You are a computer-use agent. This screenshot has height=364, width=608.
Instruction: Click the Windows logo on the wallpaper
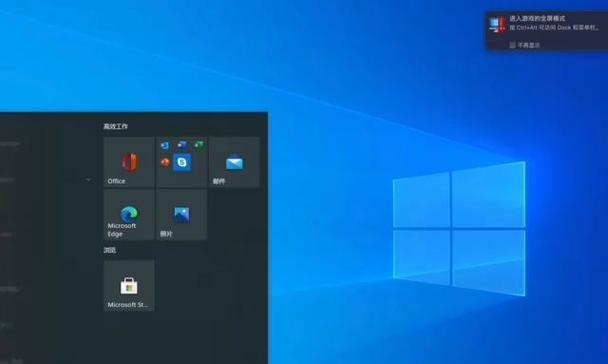(459, 229)
